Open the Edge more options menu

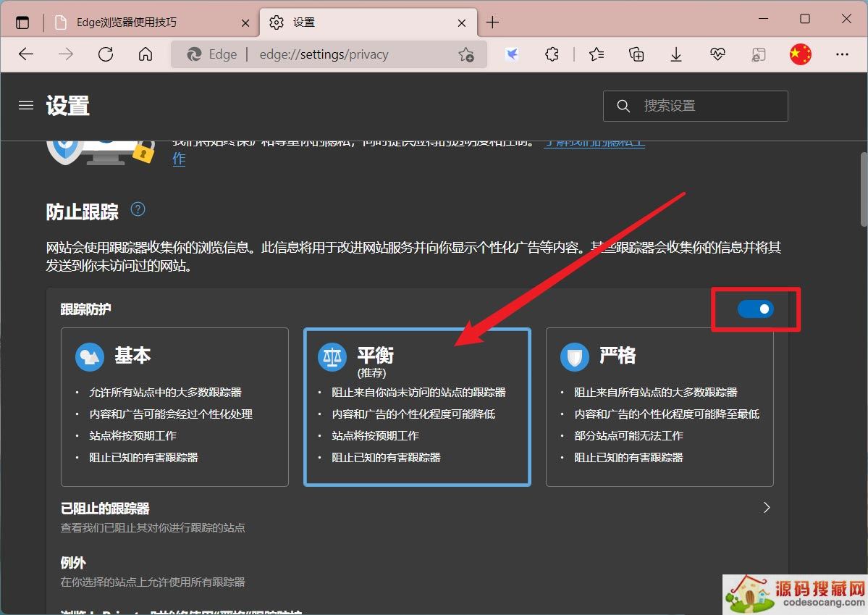pyautogui.click(x=842, y=54)
